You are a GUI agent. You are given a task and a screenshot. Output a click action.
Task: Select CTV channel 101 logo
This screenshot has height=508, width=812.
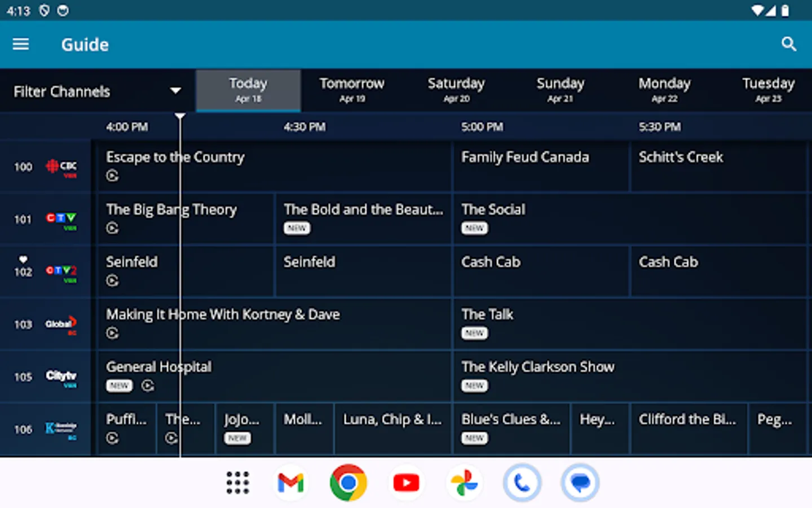click(x=61, y=220)
